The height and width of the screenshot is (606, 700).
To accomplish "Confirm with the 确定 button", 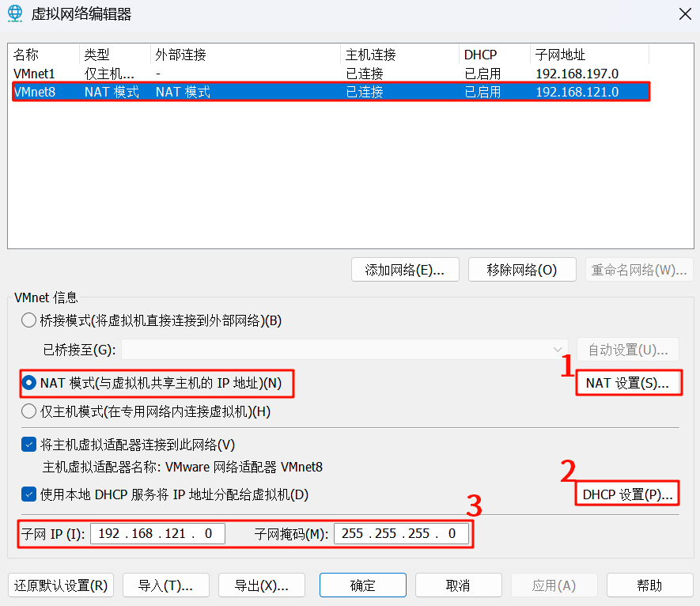I will (x=362, y=585).
